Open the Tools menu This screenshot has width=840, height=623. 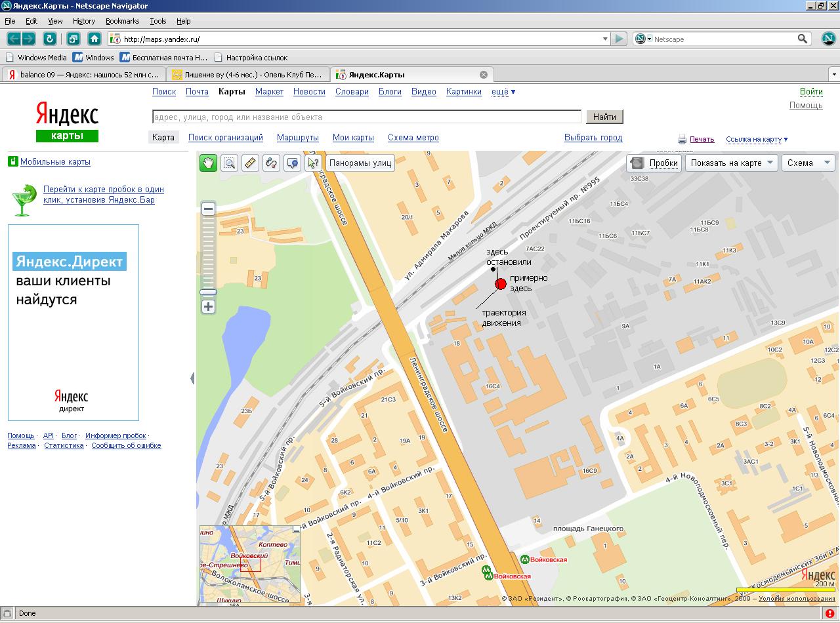click(x=157, y=21)
